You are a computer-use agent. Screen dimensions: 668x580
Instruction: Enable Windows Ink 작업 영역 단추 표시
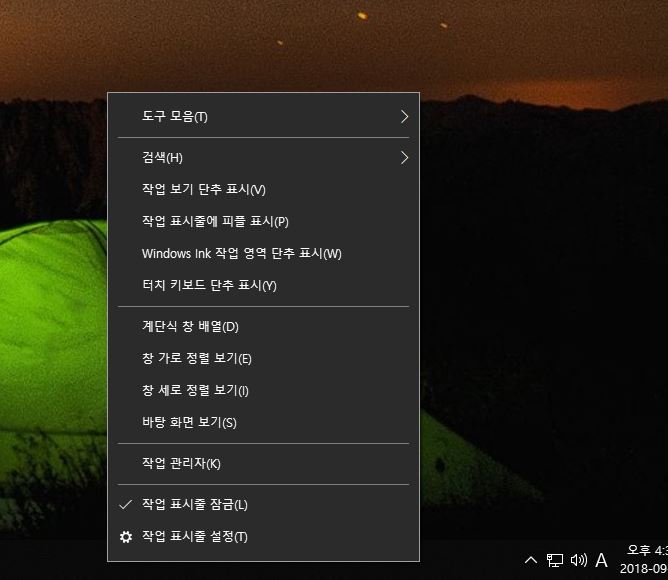(x=263, y=254)
